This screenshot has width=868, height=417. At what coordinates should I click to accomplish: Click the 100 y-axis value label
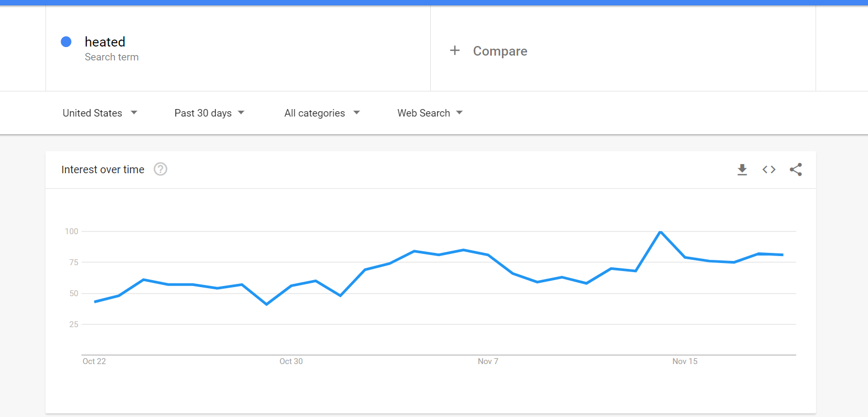pyautogui.click(x=72, y=231)
